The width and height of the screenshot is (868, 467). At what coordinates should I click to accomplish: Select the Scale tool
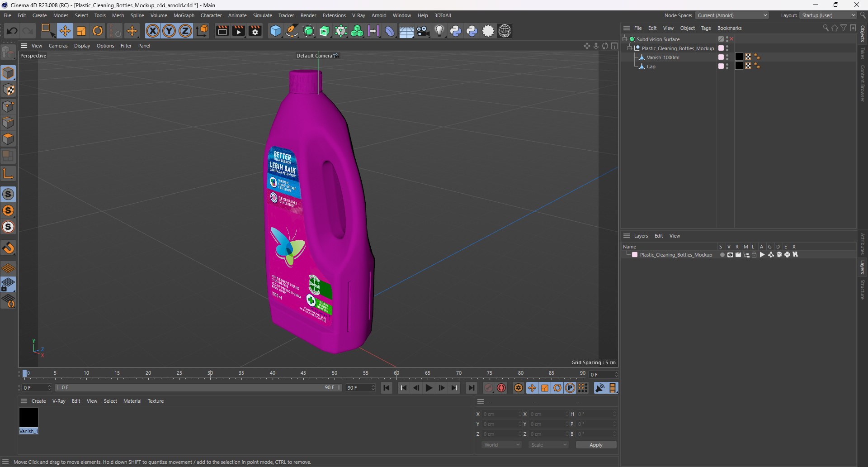tap(81, 31)
